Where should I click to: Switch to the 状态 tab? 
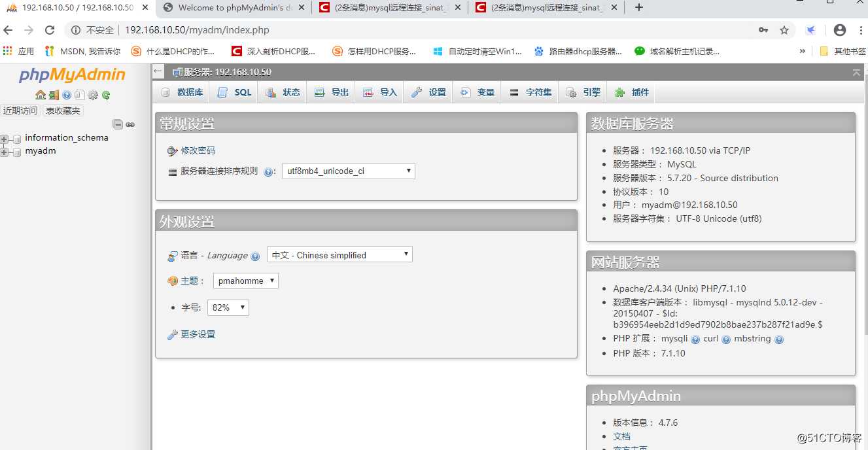tap(283, 92)
